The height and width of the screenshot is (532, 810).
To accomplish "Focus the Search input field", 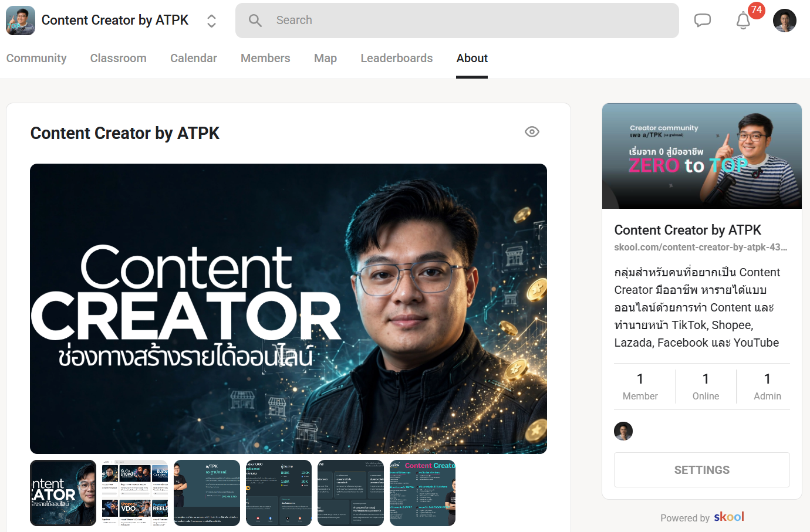I will point(457,21).
